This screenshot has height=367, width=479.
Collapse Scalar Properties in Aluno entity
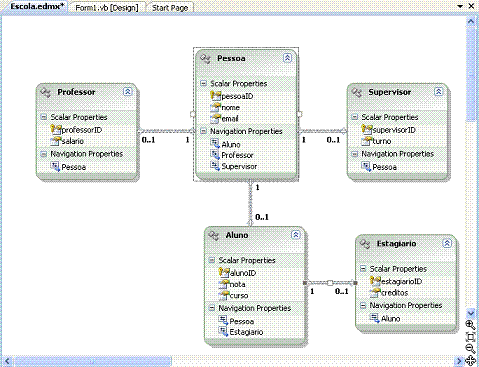point(212,260)
